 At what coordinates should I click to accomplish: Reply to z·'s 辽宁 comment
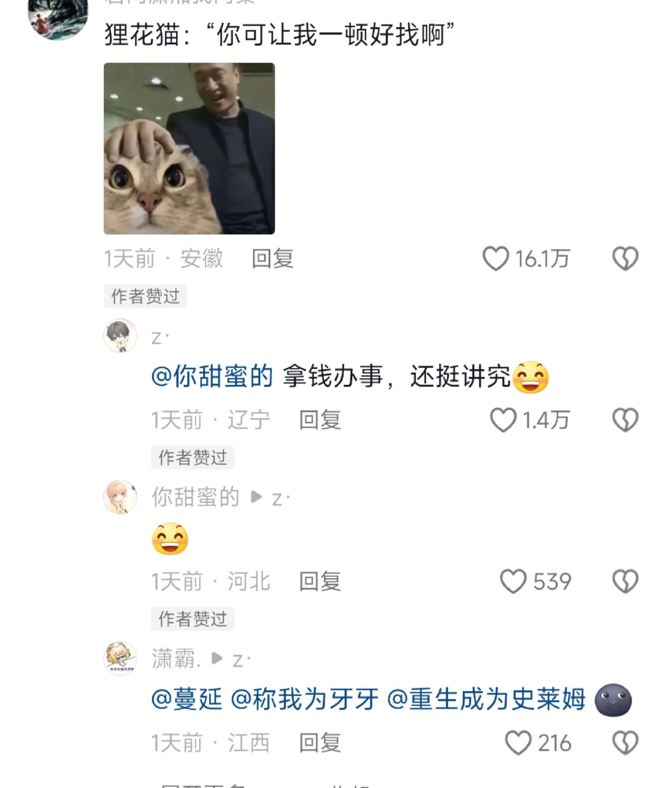click(x=320, y=420)
